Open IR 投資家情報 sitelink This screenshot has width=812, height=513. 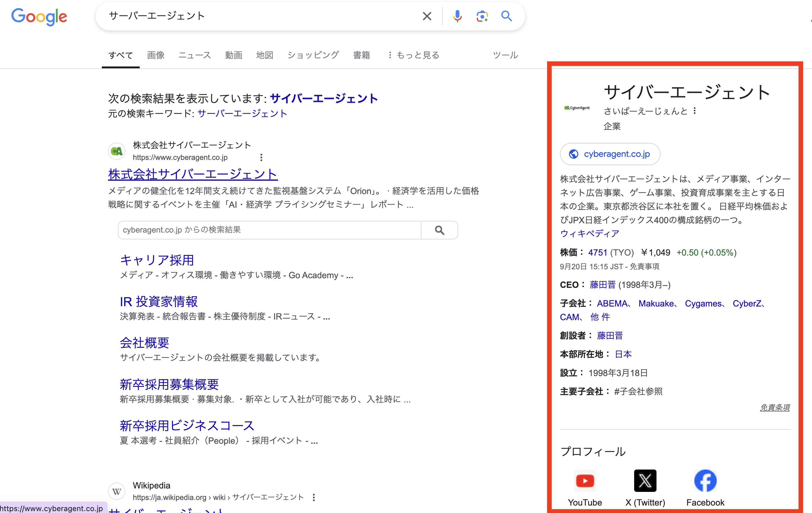[159, 302]
